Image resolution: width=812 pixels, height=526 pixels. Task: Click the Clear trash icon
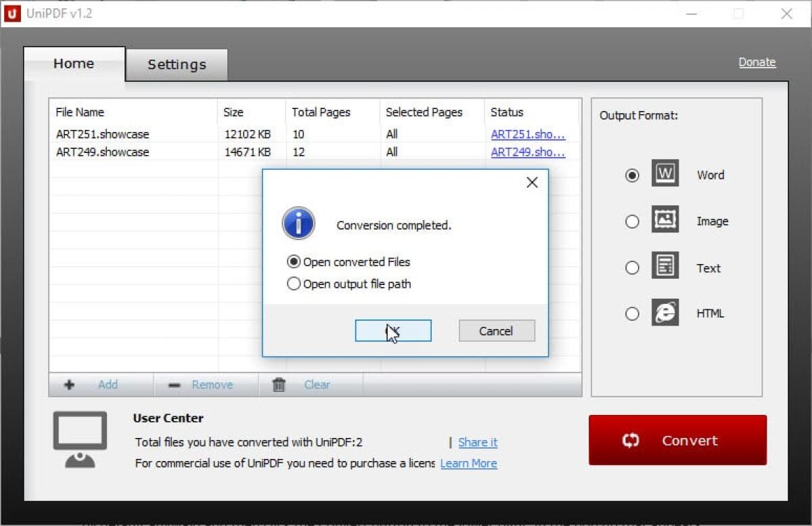pos(278,385)
